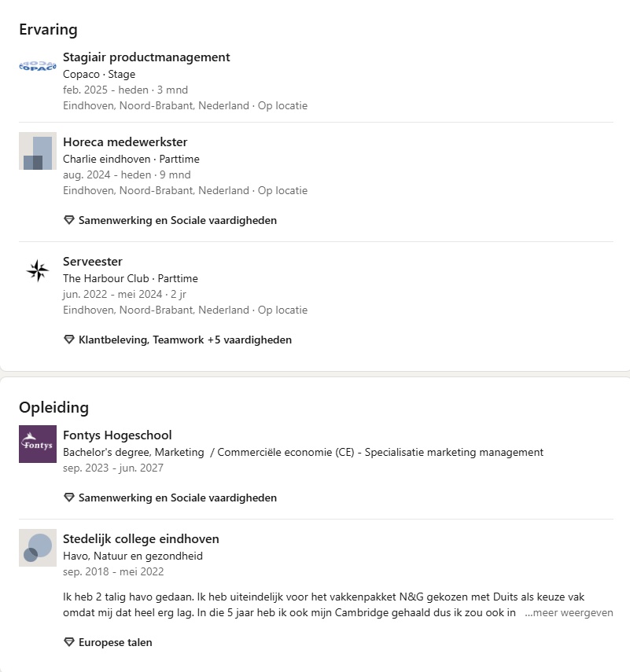The image size is (630, 672).
Task: Open Stedelijk college eindhoven school entry
Action: (141, 539)
